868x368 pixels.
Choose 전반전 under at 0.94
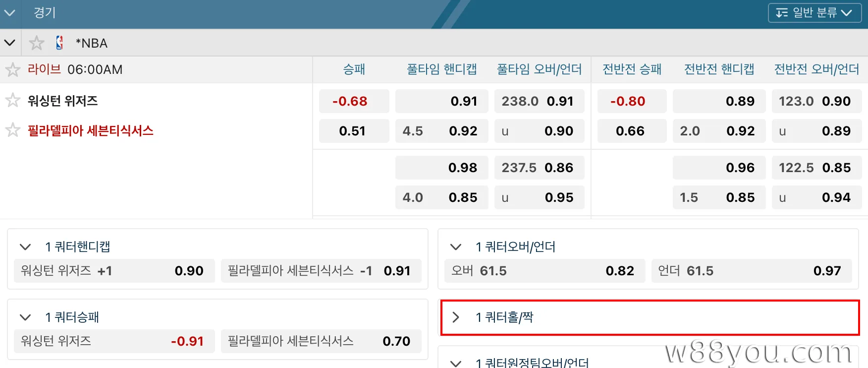point(816,197)
